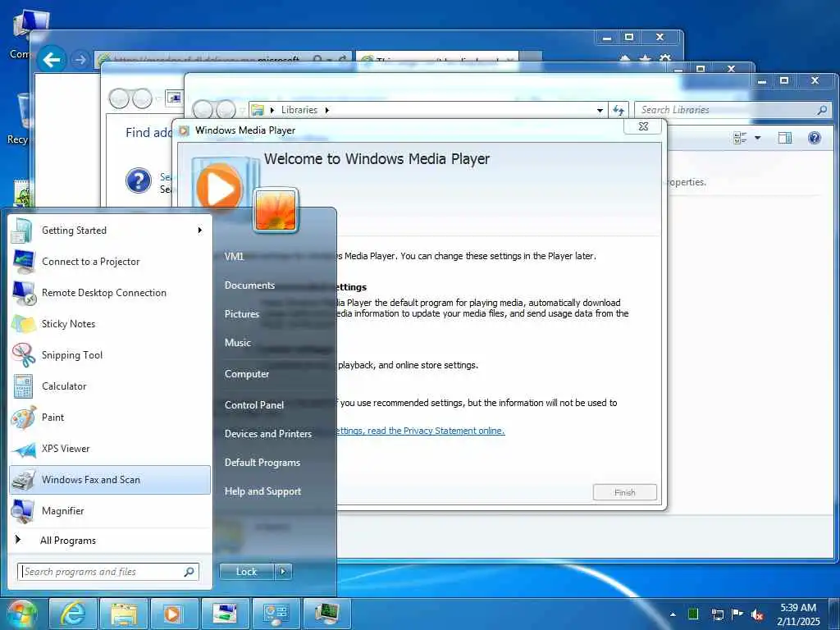
Task: Expand All Programs list
Action: (x=110, y=540)
